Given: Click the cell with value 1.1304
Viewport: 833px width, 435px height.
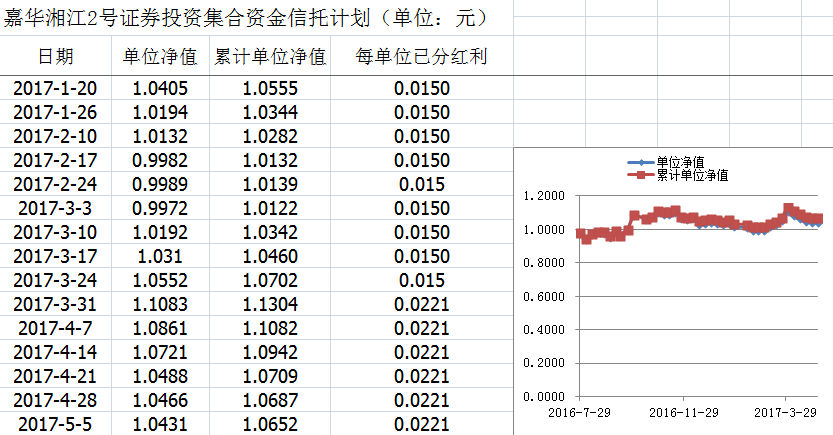Looking at the screenshot, I should coord(271,304).
